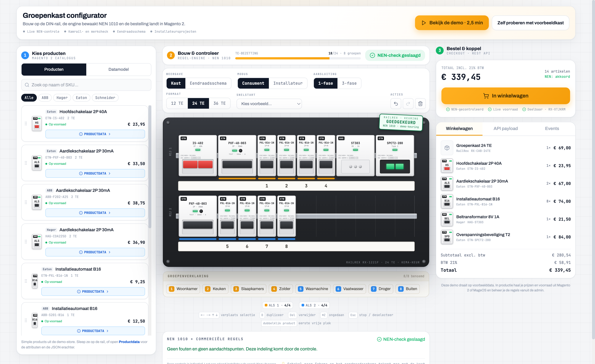Click the ST303 bell transformer module
The image size is (595, 364).
click(356, 156)
